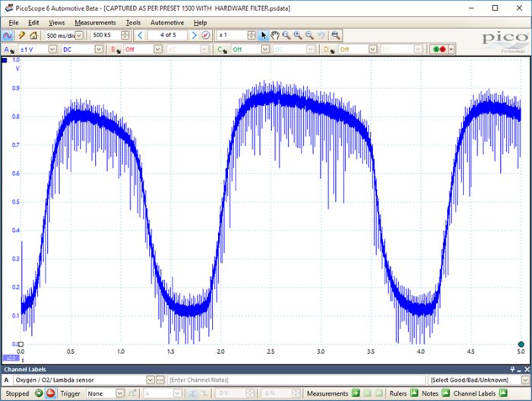This screenshot has height=401, width=532.
Task: Pin the Channel Labels panel
Action: (512, 369)
